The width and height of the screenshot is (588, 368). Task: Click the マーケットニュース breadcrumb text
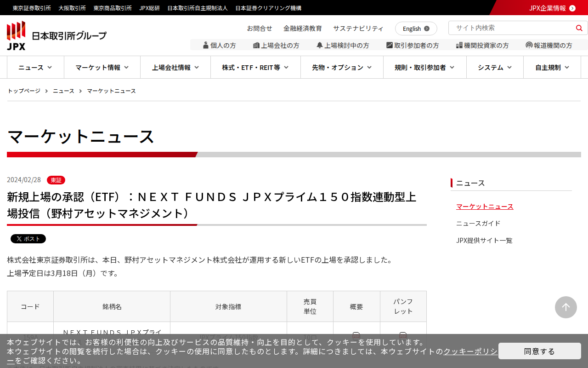(x=111, y=91)
